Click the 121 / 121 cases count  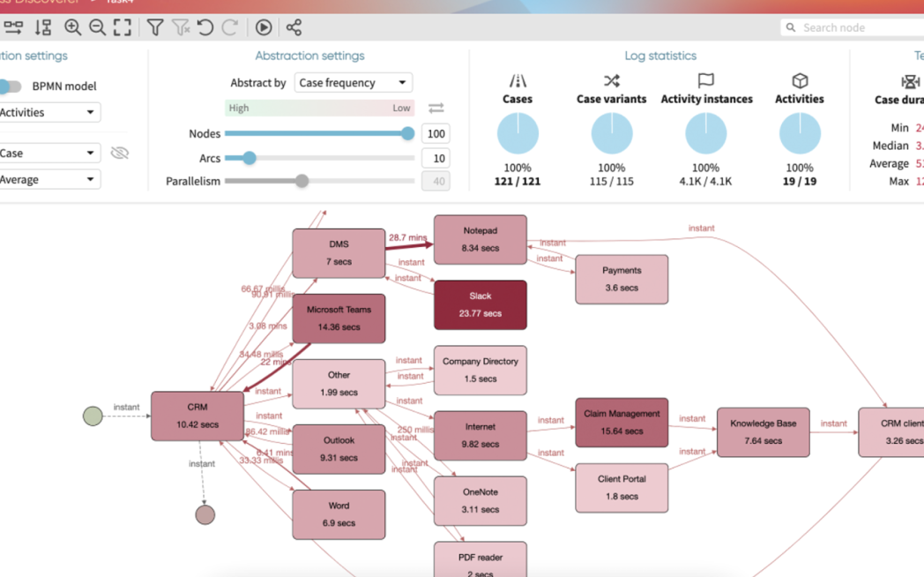tap(518, 182)
